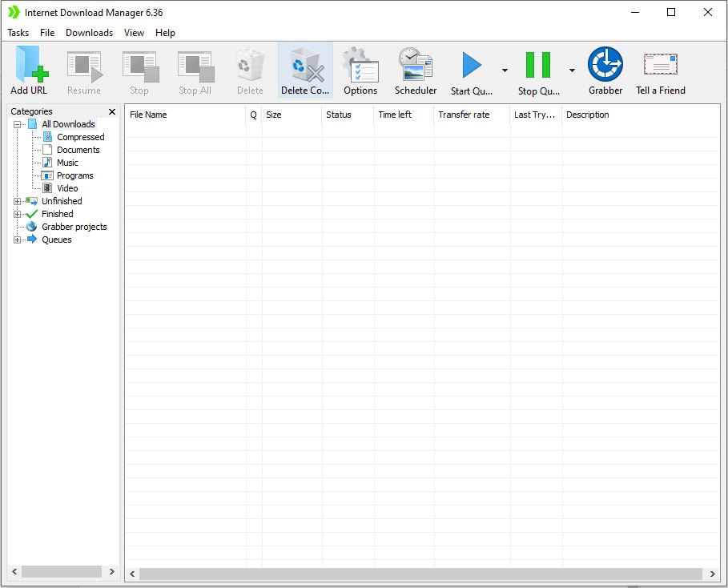
Task: Sort by the Time left column
Action: point(404,115)
